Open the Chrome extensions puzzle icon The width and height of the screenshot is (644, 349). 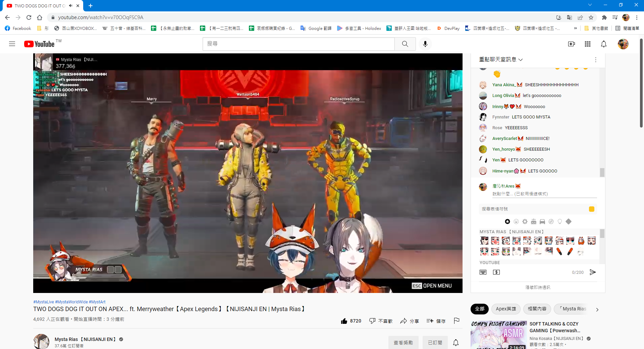pyautogui.click(x=604, y=17)
